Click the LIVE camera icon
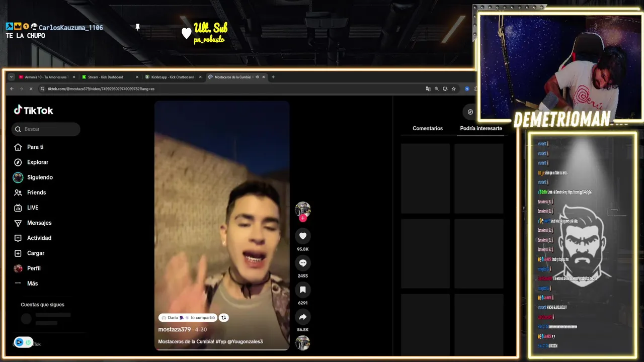644x362 pixels. click(18, 208)
